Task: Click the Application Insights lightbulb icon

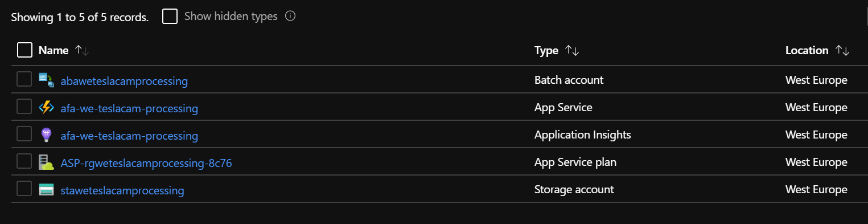Action: pyautogui.click(x=46, y=135)
